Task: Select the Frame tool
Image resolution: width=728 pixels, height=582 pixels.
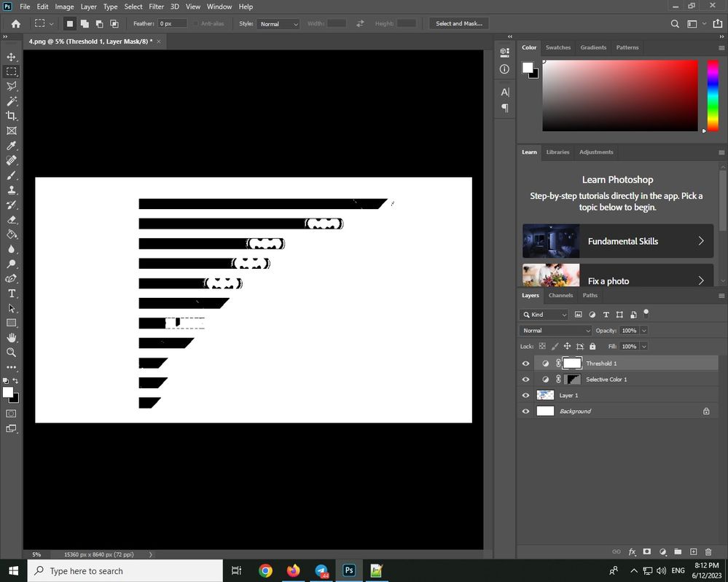Action: [x=11, y=131]
